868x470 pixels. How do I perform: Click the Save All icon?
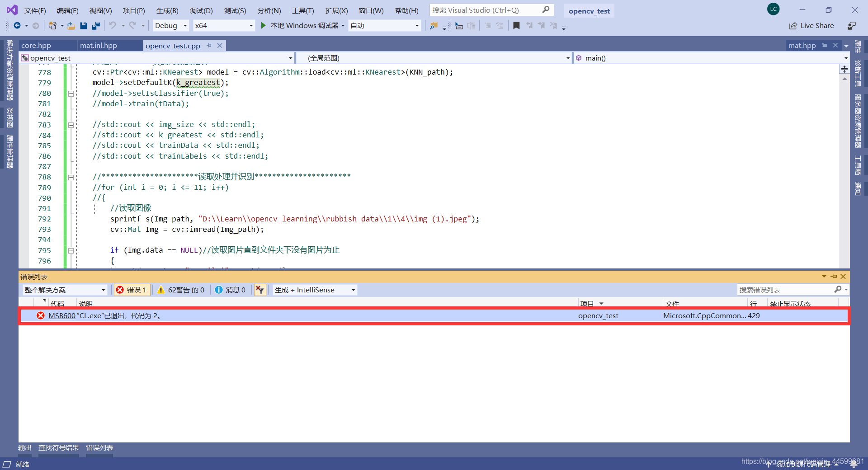[95, 26]
